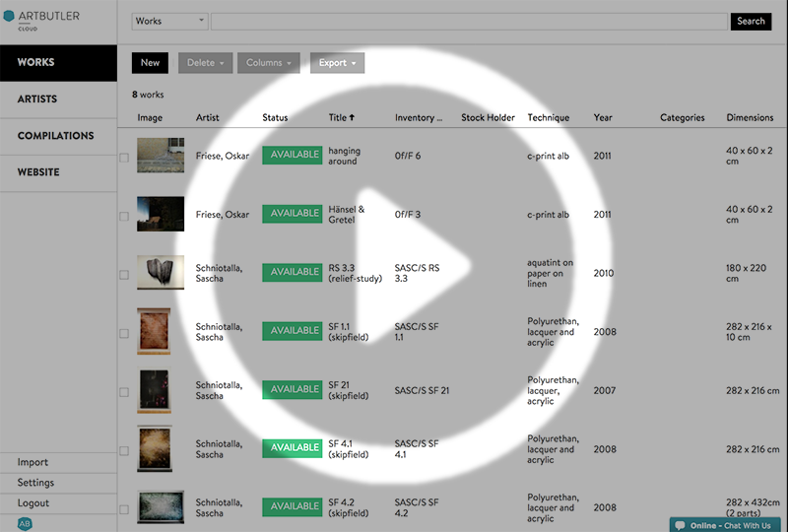The image size is (788, 532).
Task: Sort by the Dimensions column header
Action: coord(750,117)
